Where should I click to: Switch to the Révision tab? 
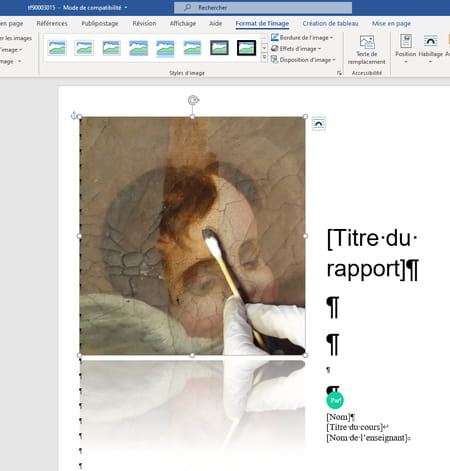144,23
